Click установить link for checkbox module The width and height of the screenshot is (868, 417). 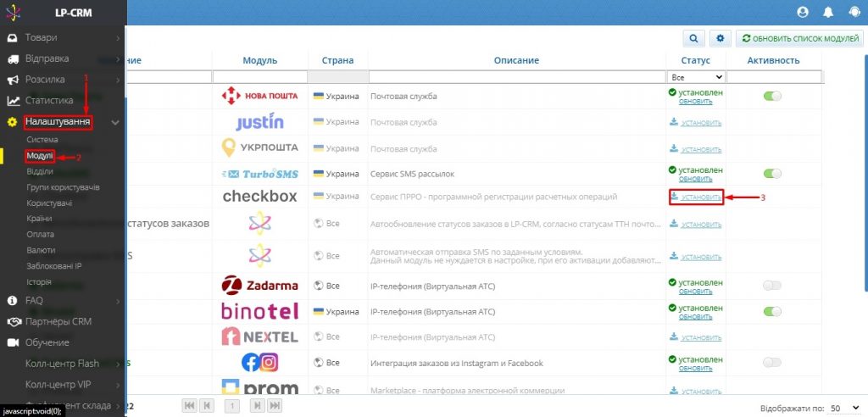click(x=701, y=197)
